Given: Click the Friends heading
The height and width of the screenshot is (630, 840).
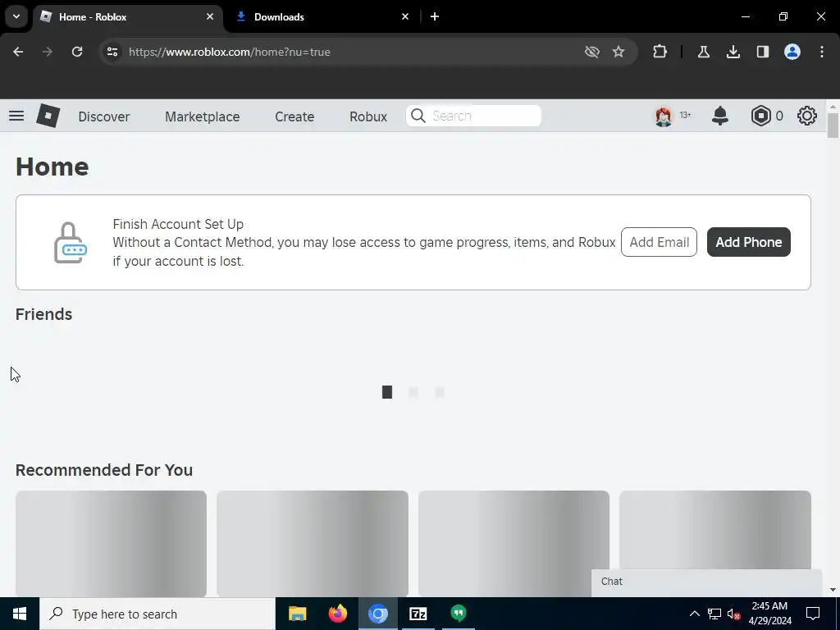Looking at the screenshot, I should (x=44, y=314).
